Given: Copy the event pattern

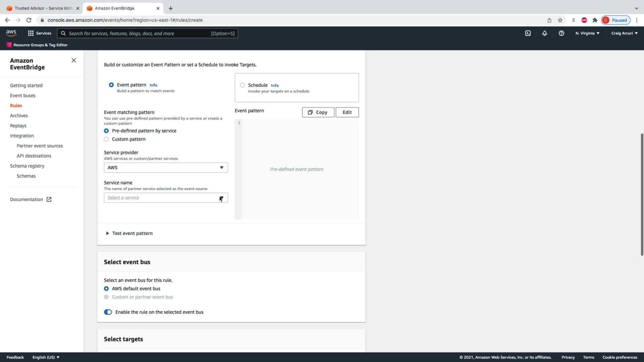Looking at the screenshot, I should pos(318,112).
